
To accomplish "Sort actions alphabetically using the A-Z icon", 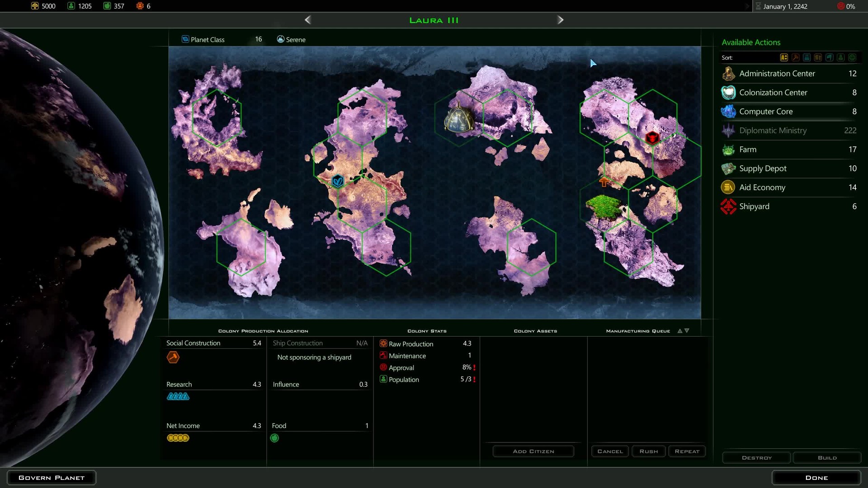I will (x=784, y=57).
